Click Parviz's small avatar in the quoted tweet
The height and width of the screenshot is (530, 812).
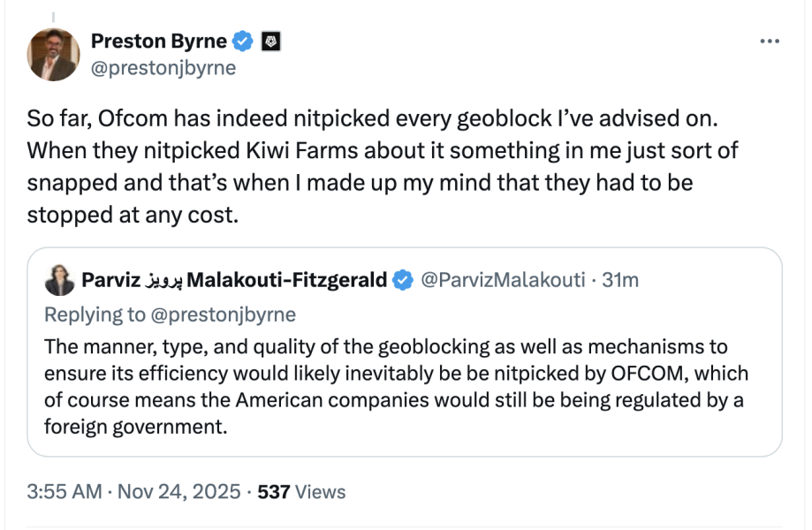[61, 280]
